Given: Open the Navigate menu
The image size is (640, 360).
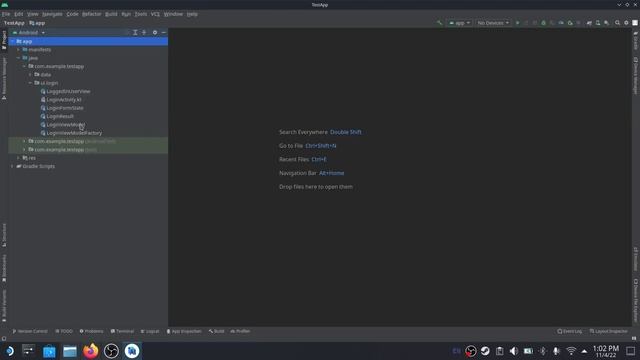Looking at the screenshot, I should pyautogui.click(x=52, y=14).
